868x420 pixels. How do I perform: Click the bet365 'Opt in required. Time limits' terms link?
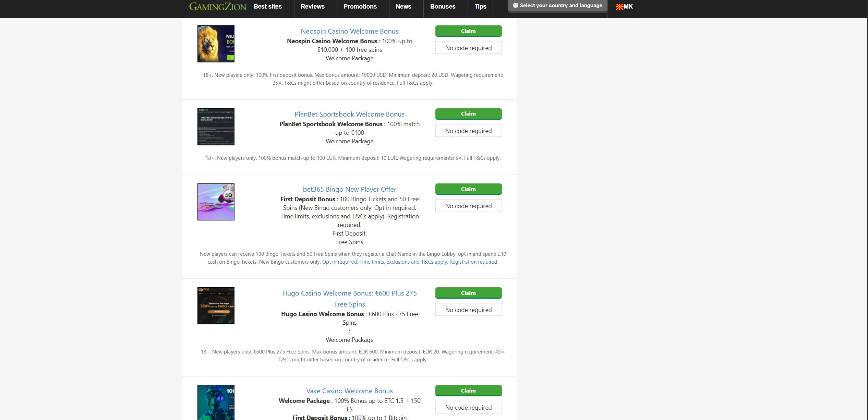coord(410,262)
